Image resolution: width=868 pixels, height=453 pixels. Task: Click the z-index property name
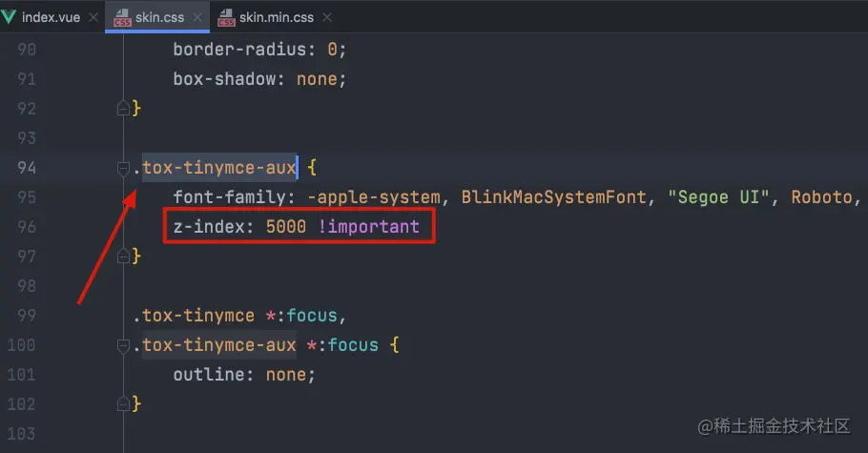tap(209, 227)
